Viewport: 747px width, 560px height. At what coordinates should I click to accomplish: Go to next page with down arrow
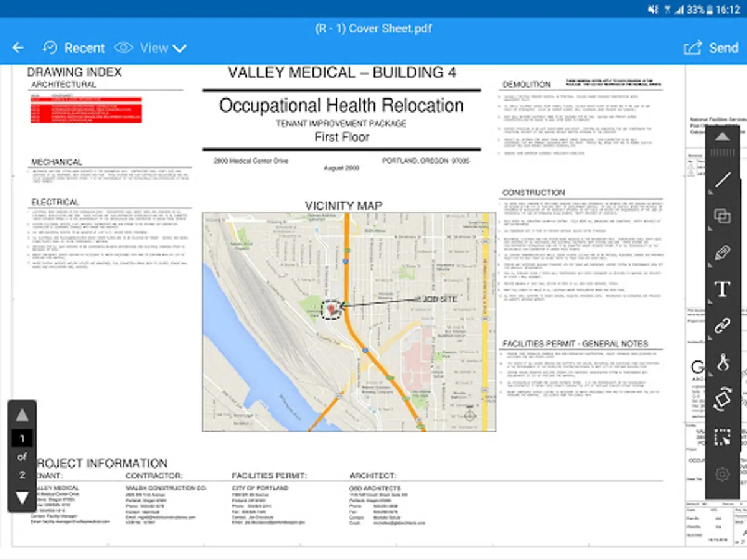22,498
